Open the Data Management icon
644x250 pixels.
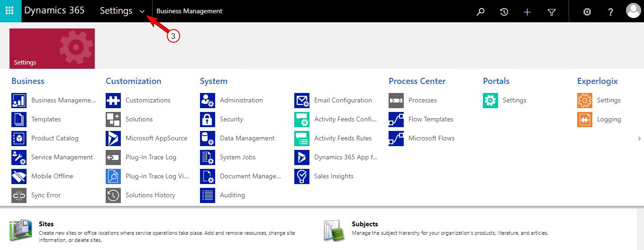point(208,139)
